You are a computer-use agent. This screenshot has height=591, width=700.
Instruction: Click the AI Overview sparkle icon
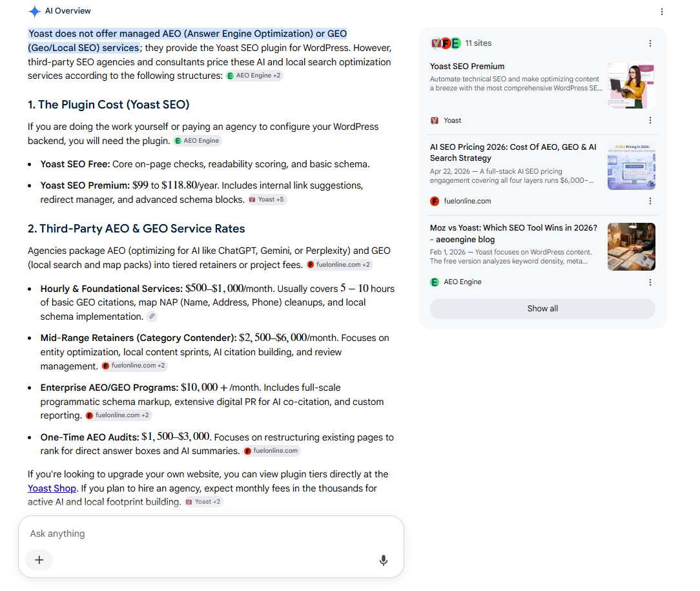tap(34, 11)
